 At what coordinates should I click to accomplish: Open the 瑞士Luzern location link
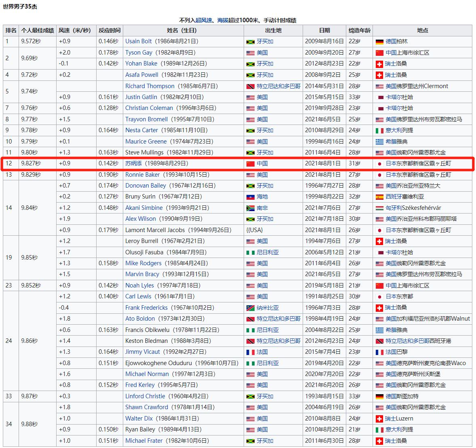tap(399, 418)
